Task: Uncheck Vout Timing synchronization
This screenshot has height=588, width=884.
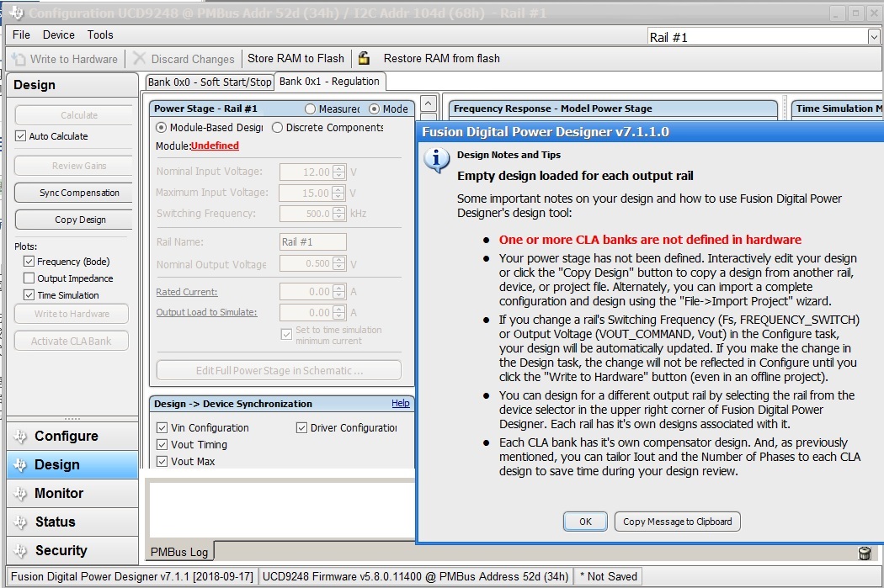Action: click(162, 445)
